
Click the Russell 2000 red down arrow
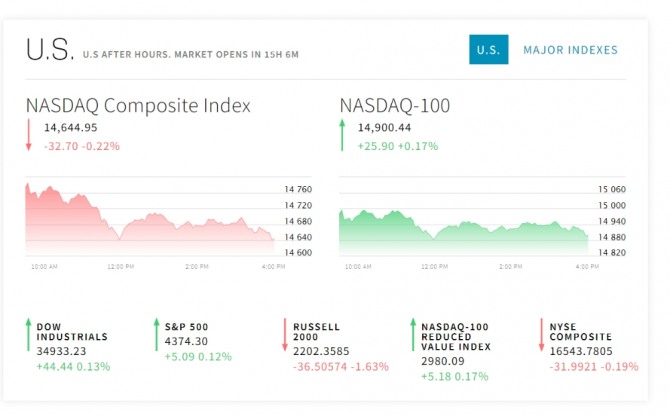click(x=285, y=334)
